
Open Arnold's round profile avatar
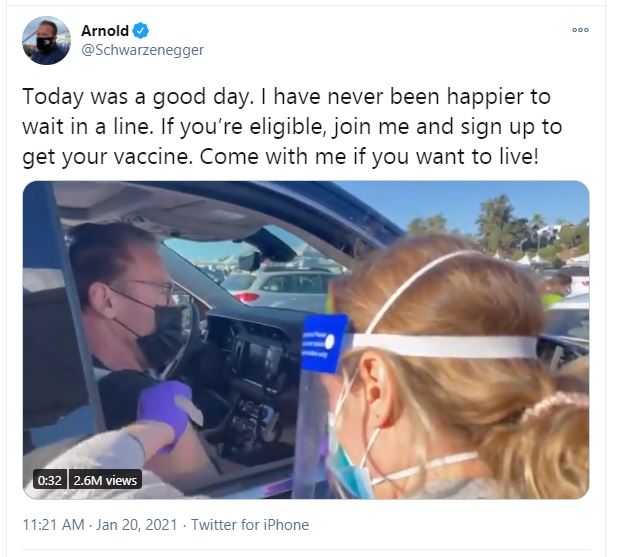click(46, 40)
